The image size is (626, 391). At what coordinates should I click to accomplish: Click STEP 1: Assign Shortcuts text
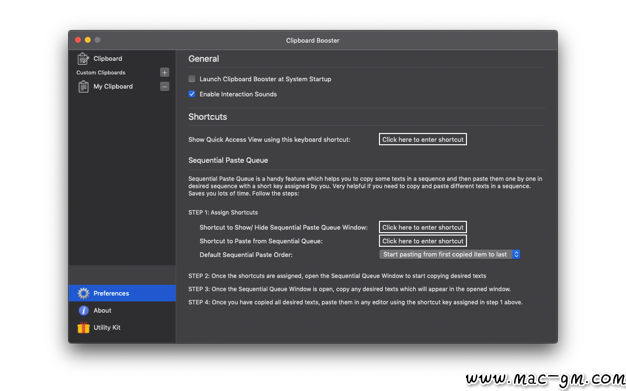(223, 212)
